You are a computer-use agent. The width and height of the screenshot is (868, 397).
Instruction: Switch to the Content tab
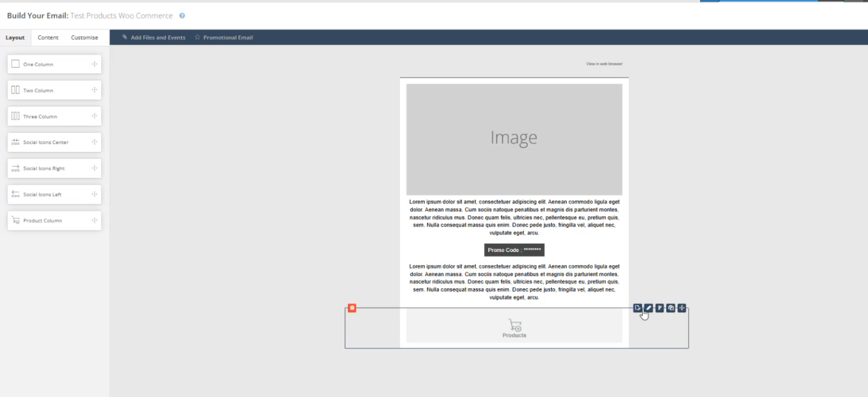coord(47,37)
